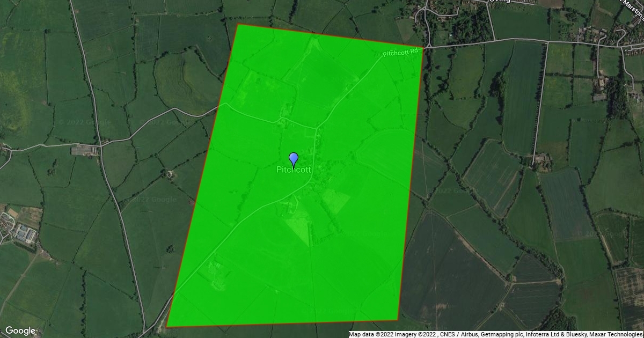
Task: Click the small isolated farmstead left of overlay
Action: click(x=170, y=173)
